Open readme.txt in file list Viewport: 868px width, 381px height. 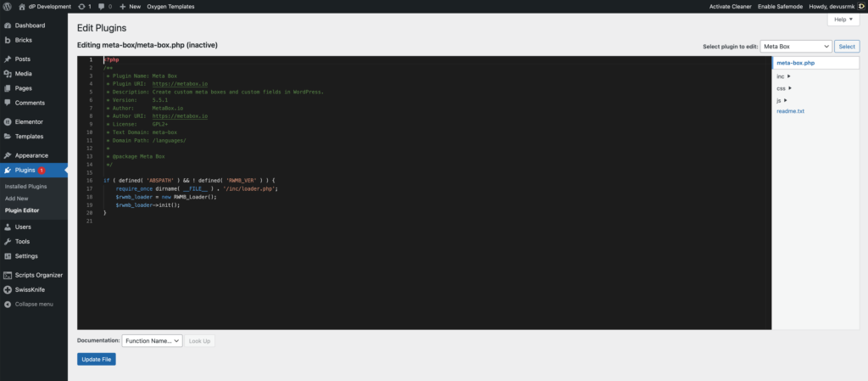click(791, 111)
